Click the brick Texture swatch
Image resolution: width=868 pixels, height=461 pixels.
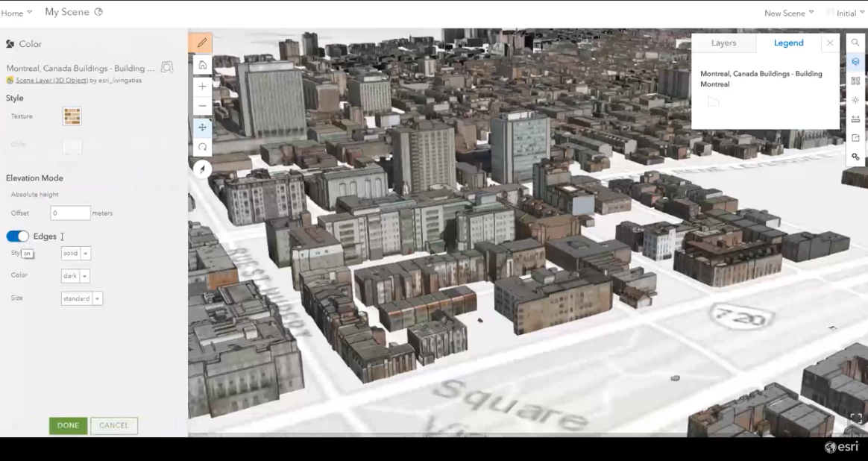click(72, 116)
